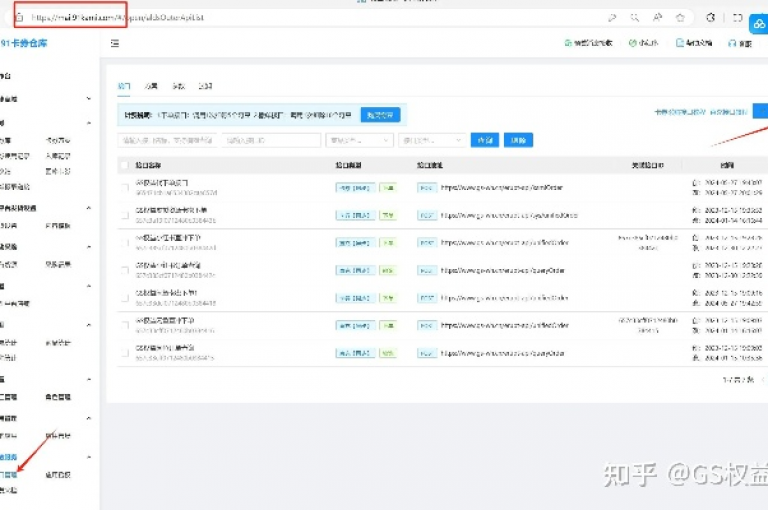Viewport: 768px width, 510px height.
Task: Collapse sidebar section containing 角色管理
Action: click(89, 379)
